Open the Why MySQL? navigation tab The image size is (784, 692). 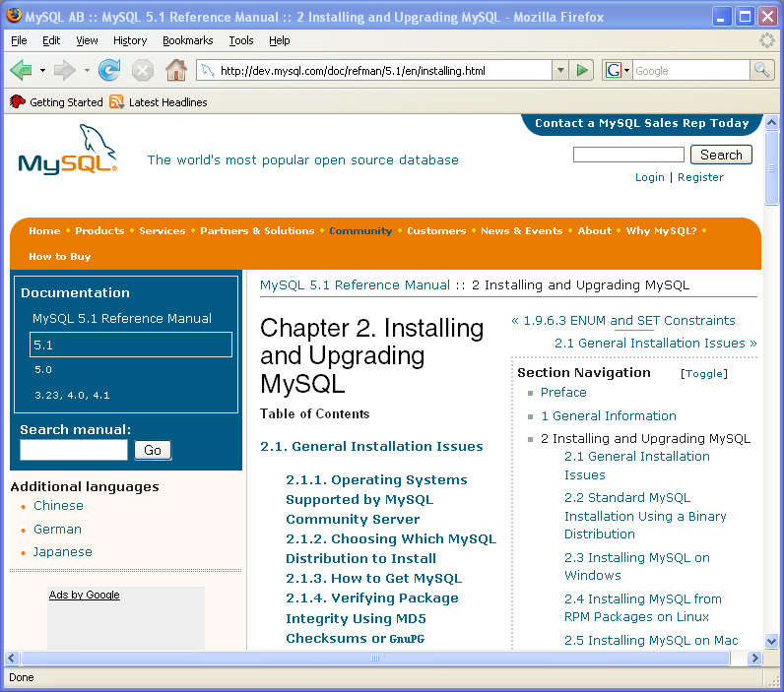point(661,231)
